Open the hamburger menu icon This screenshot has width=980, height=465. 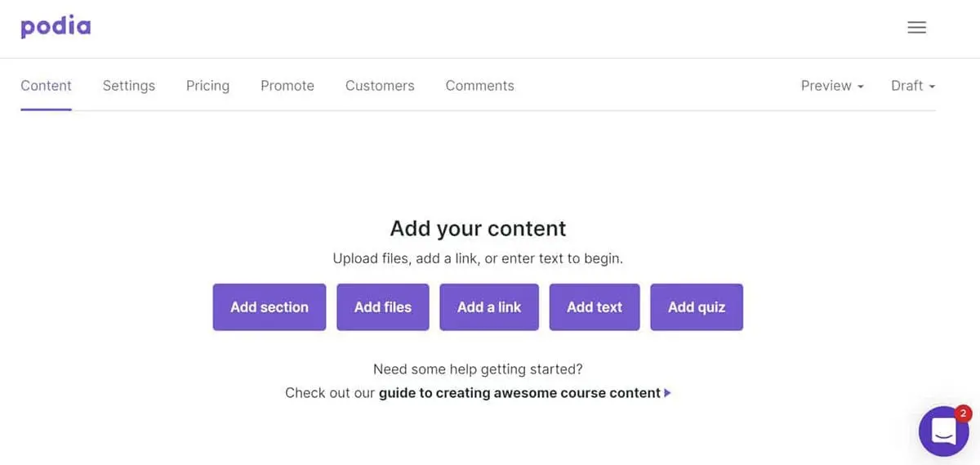[916, 28]
